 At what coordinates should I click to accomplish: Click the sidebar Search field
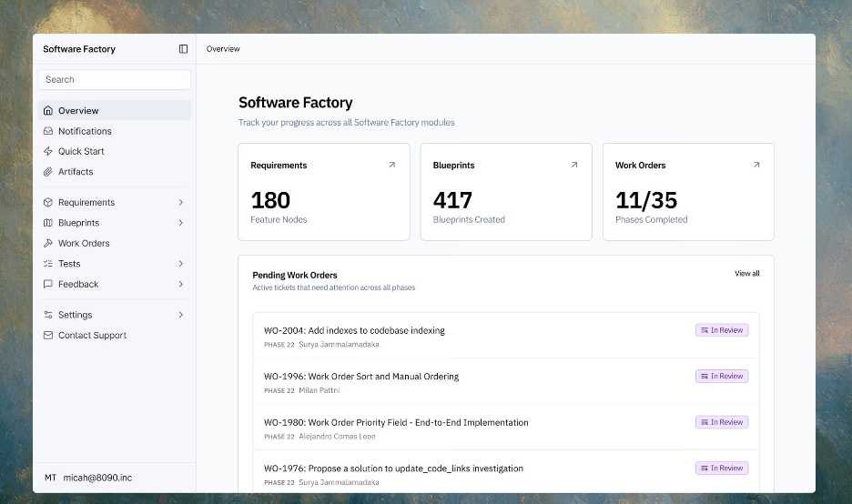pos(115,79)
